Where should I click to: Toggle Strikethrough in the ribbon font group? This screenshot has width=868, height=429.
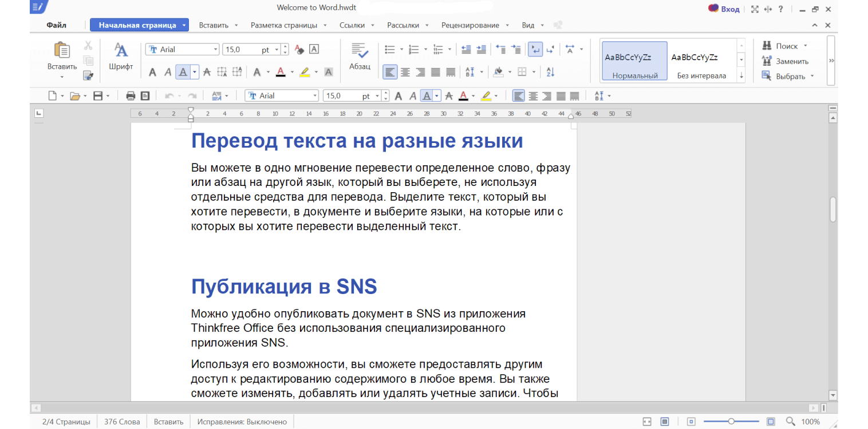coord(207,72)
